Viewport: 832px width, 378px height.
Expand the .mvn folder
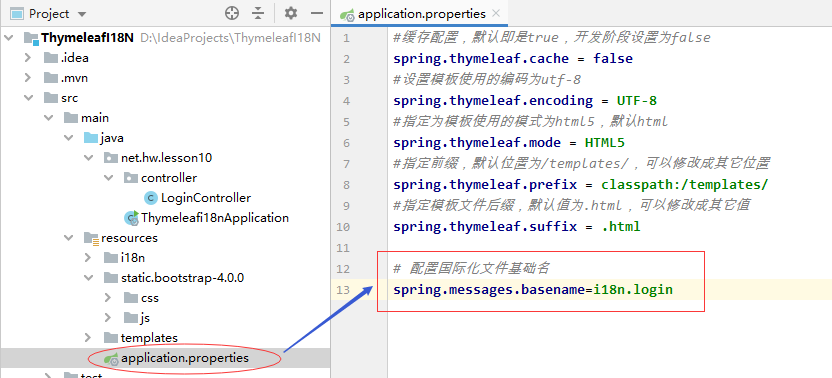[x=28, y=78]
